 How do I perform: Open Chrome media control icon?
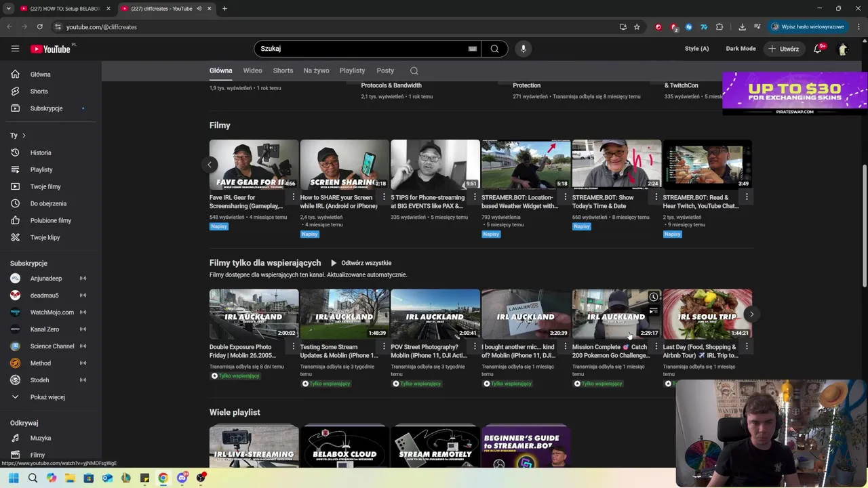tap(757, 27)
